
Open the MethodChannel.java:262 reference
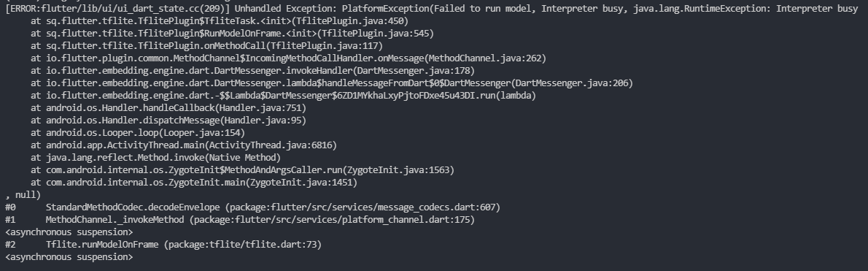pyautogui.click(x=485, y=58)
